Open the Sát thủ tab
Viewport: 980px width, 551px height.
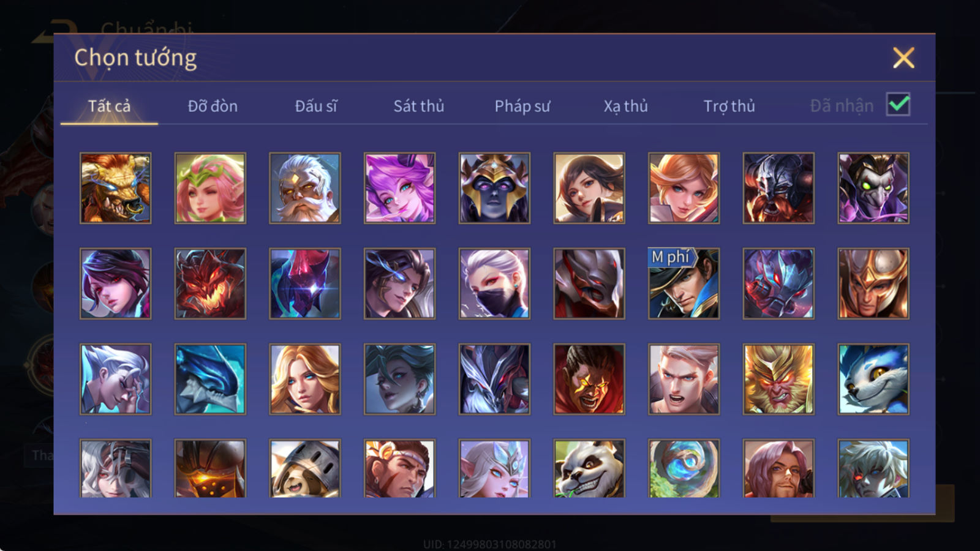pos(419,106)
